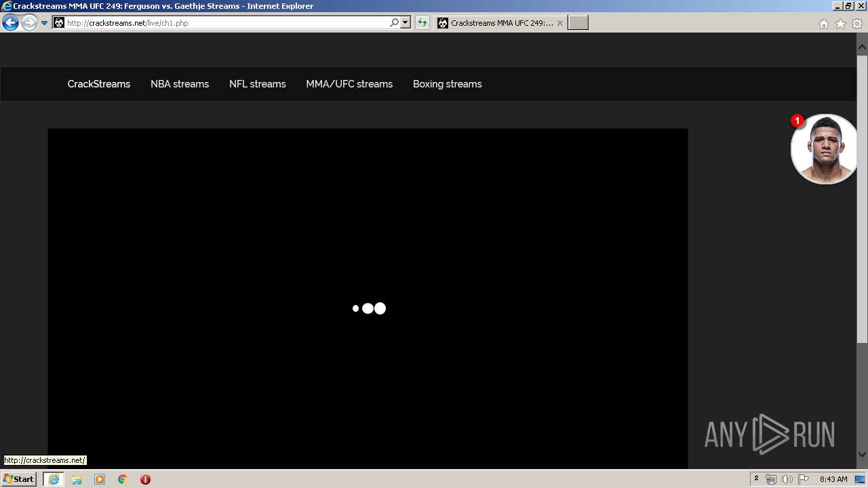Open the recent pages dropdown arrow

[45, 23]
